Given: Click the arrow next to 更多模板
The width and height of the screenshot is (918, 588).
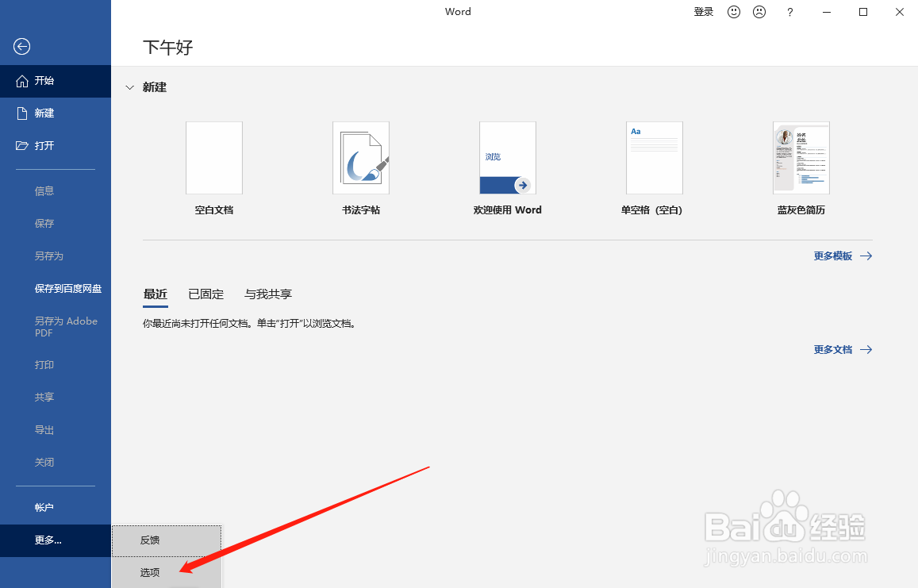Looking at the screenshot, I should (866, 256).
